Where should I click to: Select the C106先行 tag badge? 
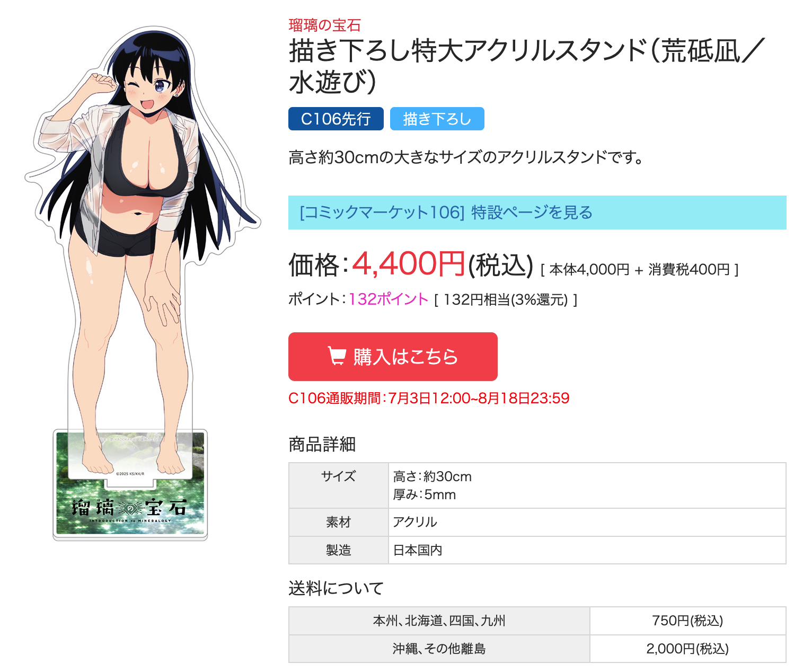click(x=336, y=119)
